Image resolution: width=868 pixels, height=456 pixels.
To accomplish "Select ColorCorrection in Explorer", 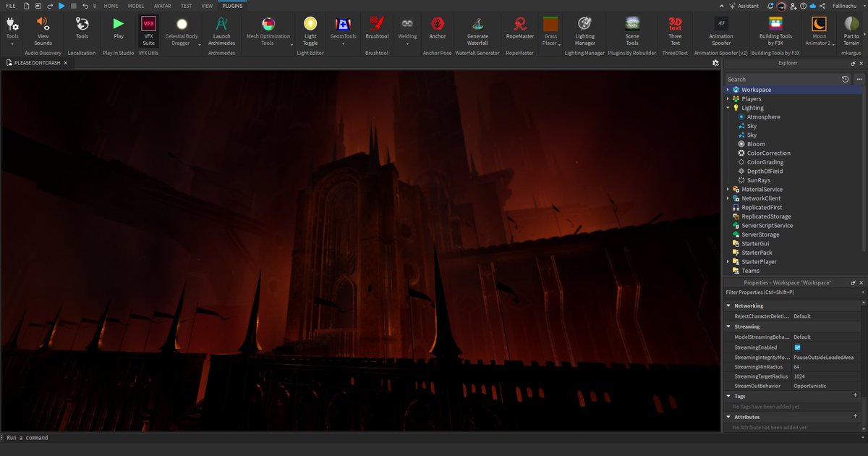I will click(768, 153).
